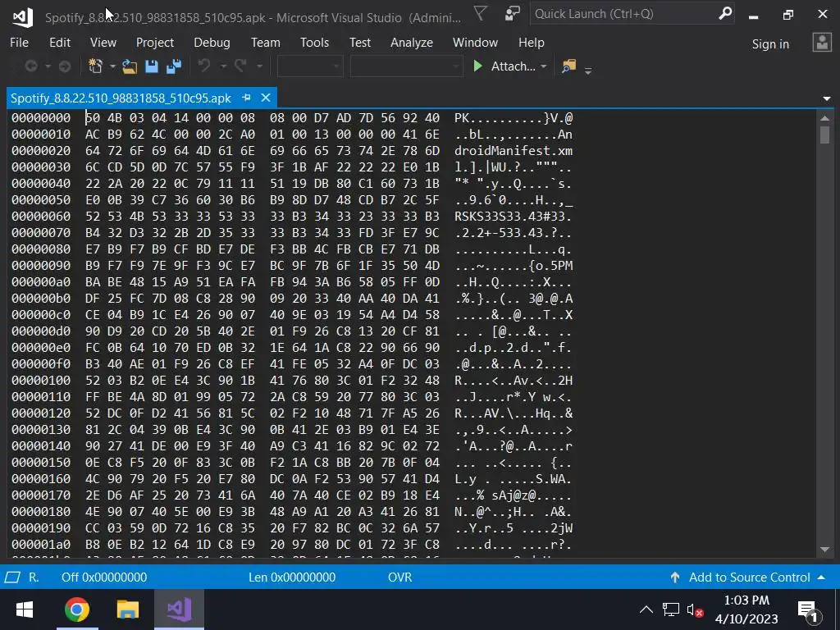Close the Spotify apk document tab

[x=266, y=98]
